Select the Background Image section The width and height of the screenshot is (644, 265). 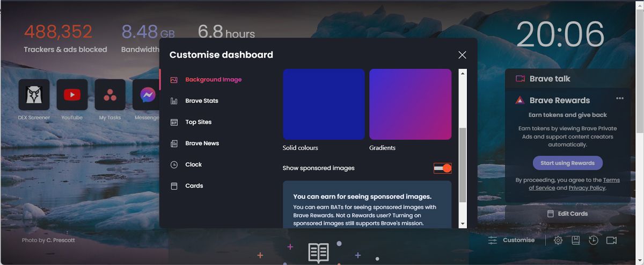pyautogui.click(x=213, y=80)
